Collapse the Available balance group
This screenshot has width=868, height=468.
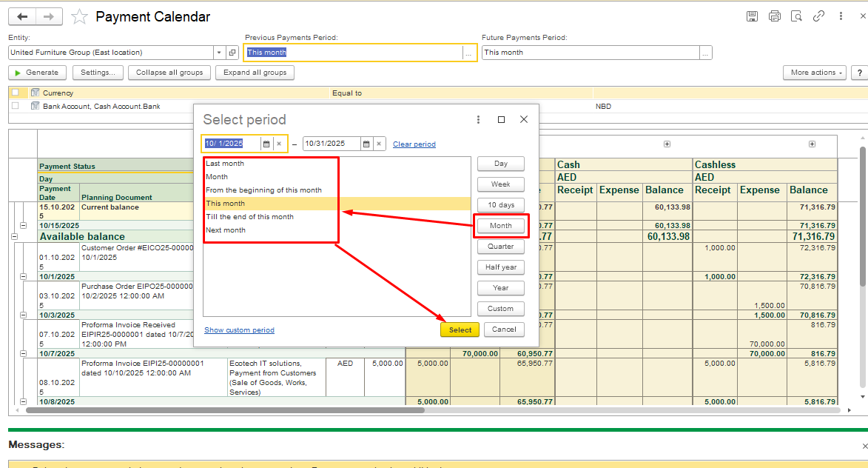[13, 236]
